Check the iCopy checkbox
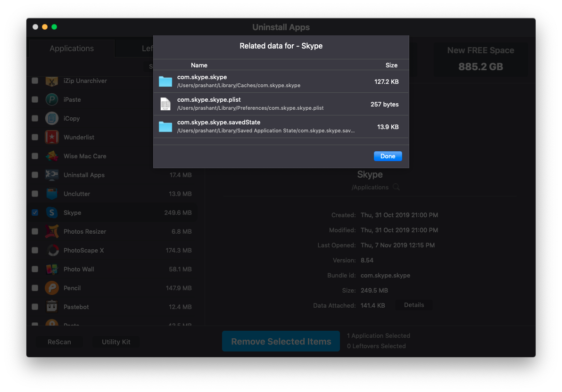Image resolution: width=562 pixels, height=392 pixels. (x=35, y=118)
